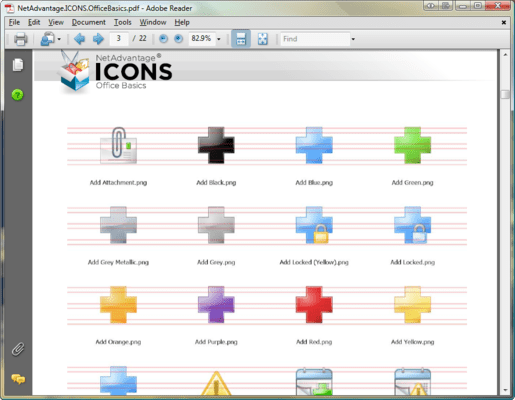Click the Print icon in toolbar
Screen dimensions: 515x400
[x=20, y=39]
